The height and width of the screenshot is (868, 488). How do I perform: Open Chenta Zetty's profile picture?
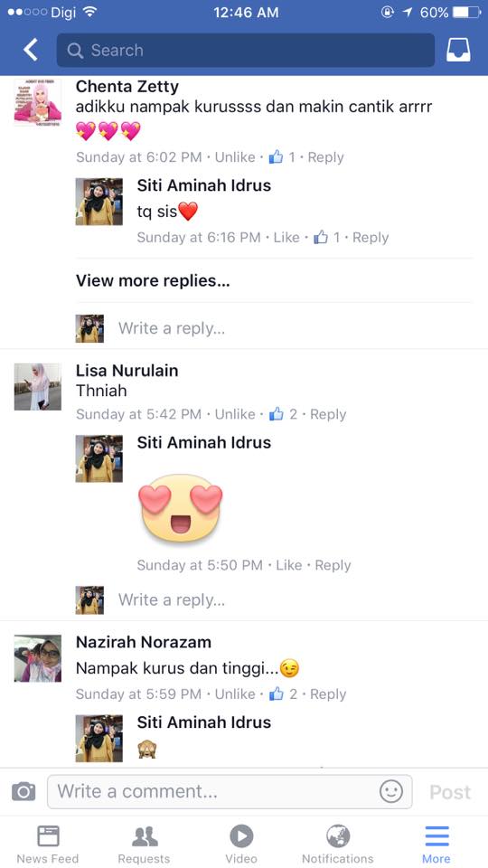[x=38, y=102]
